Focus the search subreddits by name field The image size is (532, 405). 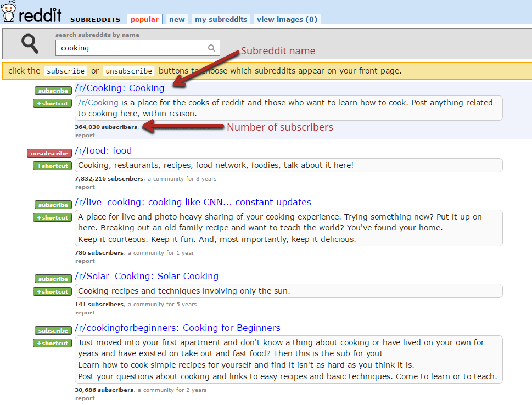click(x=138, y=48)
